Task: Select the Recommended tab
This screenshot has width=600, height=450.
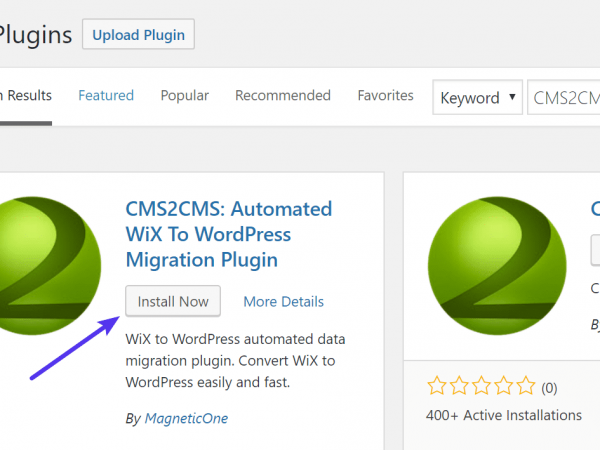Action: tap(282, 96)
